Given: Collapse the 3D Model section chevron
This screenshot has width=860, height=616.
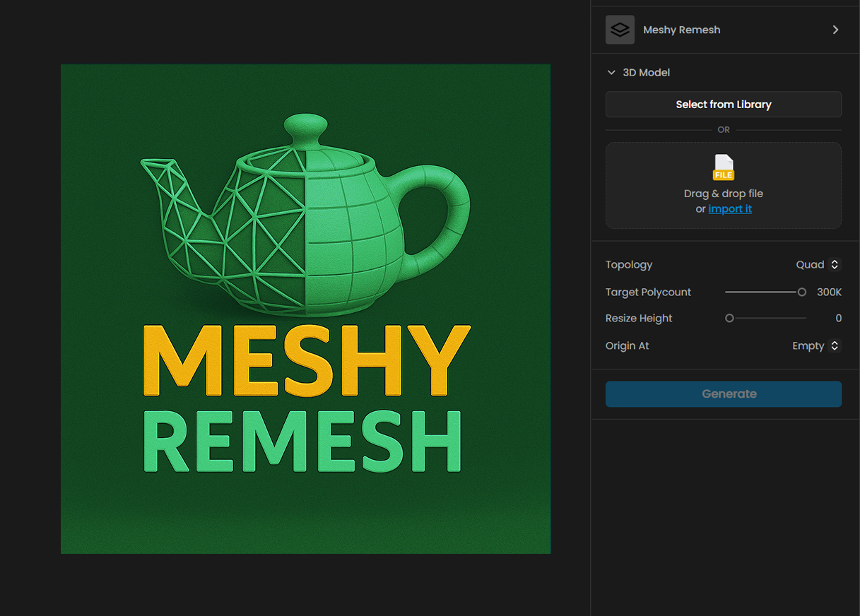Looking at the screenshot, I should (x=611, y=73).
